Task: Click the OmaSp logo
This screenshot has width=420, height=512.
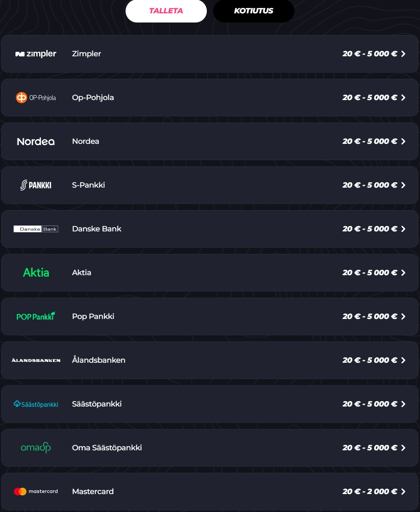Action: (36, 448)
